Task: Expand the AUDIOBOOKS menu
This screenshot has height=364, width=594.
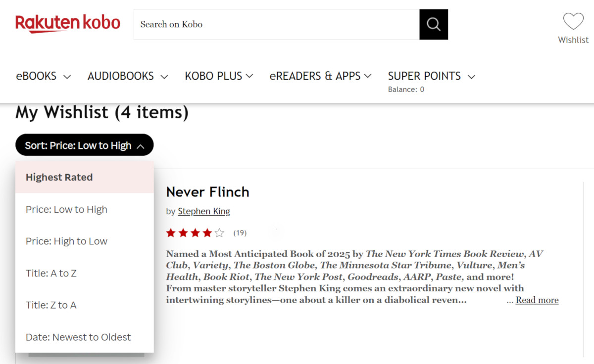Action: (x=128, y=76)
